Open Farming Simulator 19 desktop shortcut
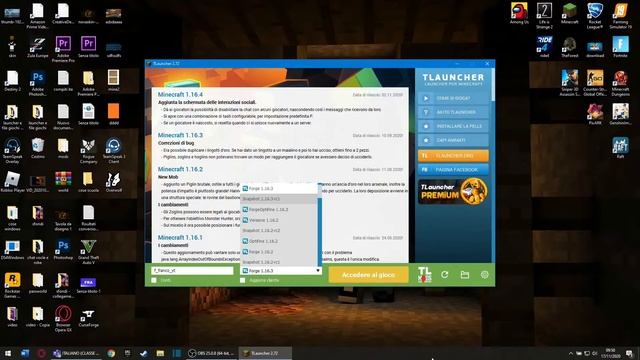The image size is (640, 360). point(620,16)
